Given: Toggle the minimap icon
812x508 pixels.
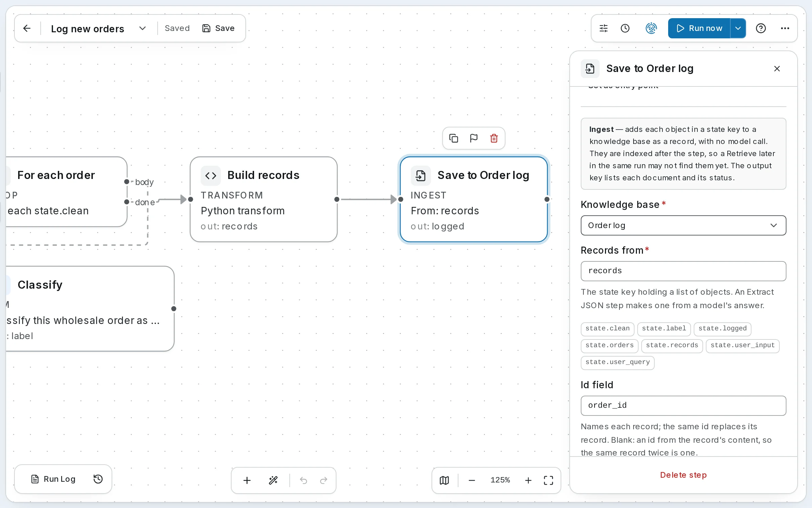Looking at the screenshot, I should [x=444, y=480].
